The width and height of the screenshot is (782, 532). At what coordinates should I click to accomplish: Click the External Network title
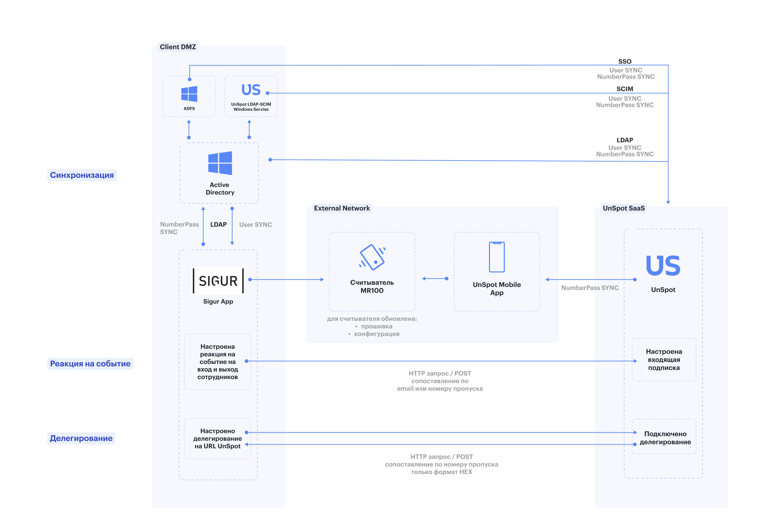click(342, 208)
